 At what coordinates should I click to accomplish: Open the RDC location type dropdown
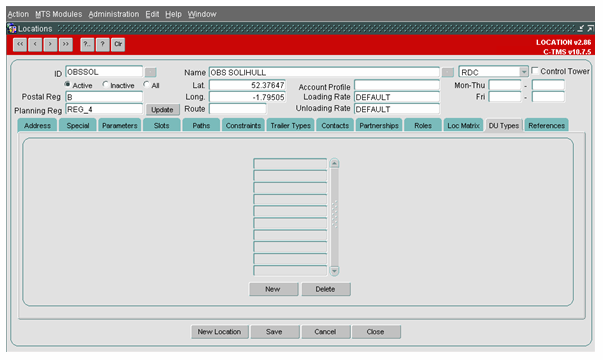tap(524, 72)
